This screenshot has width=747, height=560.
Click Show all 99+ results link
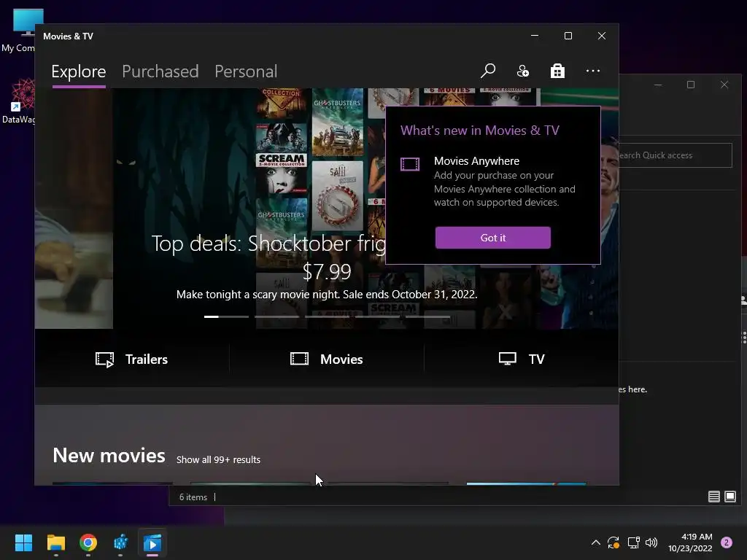(x=218, y=459)
